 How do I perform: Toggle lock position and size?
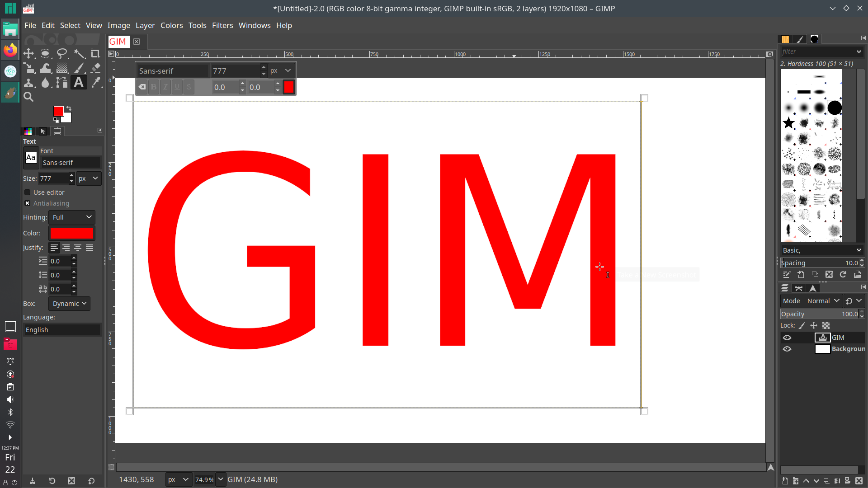coord(814,325)
